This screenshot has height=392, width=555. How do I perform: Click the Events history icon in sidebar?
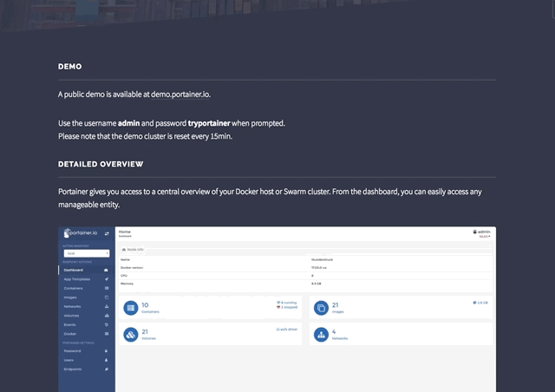[x=106, y=324]
